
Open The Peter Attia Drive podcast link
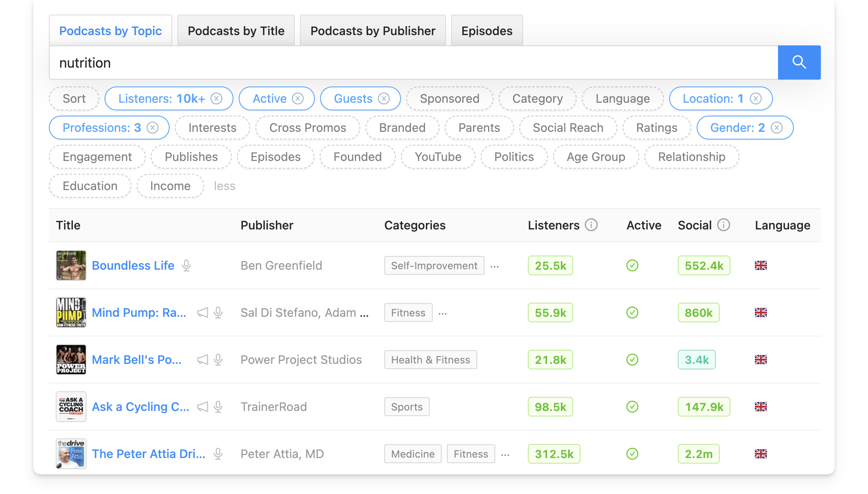pyautogui.click(x=149, y=454)
